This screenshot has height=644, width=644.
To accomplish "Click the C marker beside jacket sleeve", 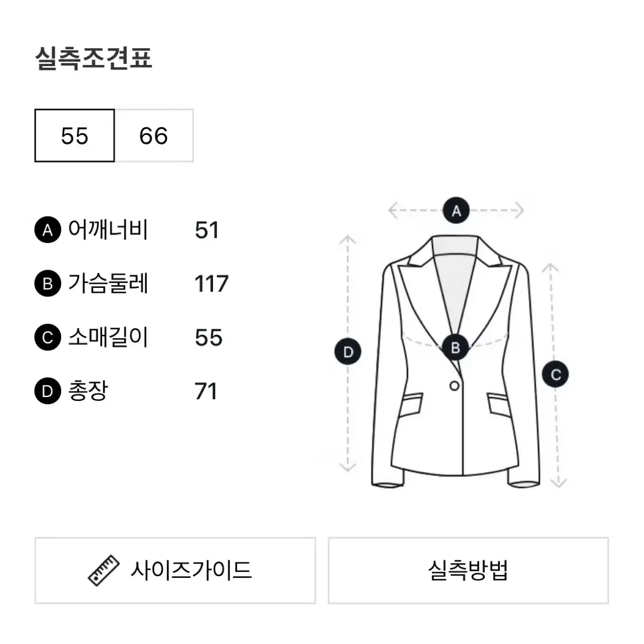I will tap(556, 374).
